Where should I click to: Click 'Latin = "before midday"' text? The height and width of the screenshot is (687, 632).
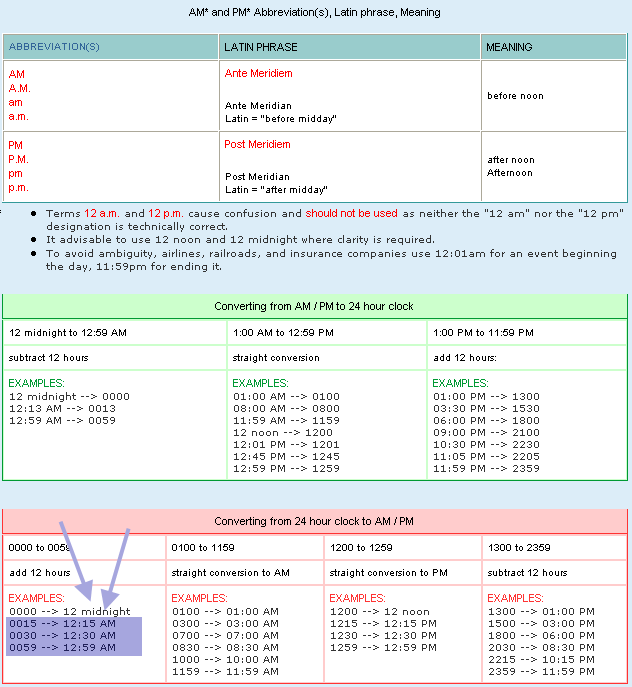pos(280,119)
